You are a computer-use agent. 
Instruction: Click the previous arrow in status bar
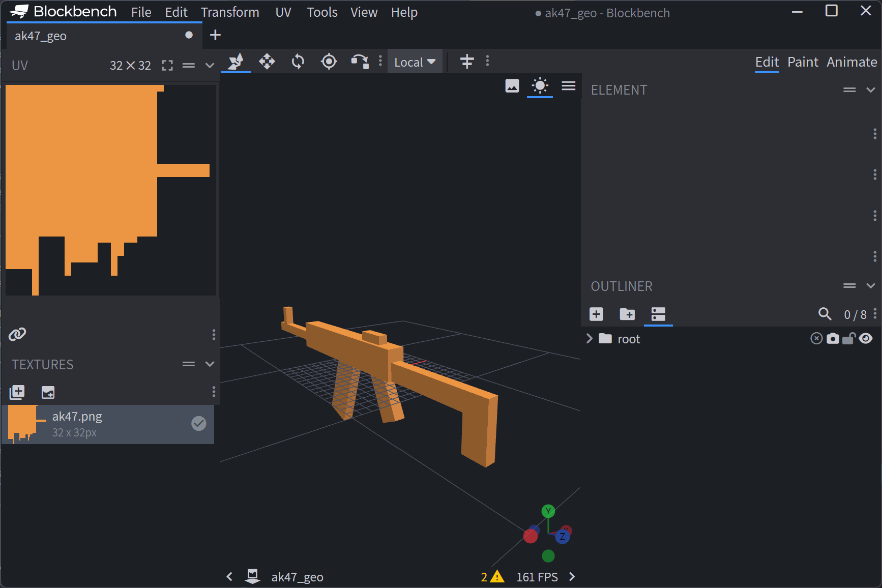tap(229, 577)
